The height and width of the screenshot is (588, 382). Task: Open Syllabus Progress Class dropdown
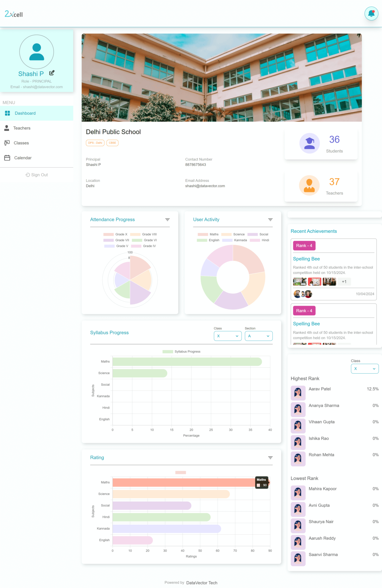coord(228,336)
